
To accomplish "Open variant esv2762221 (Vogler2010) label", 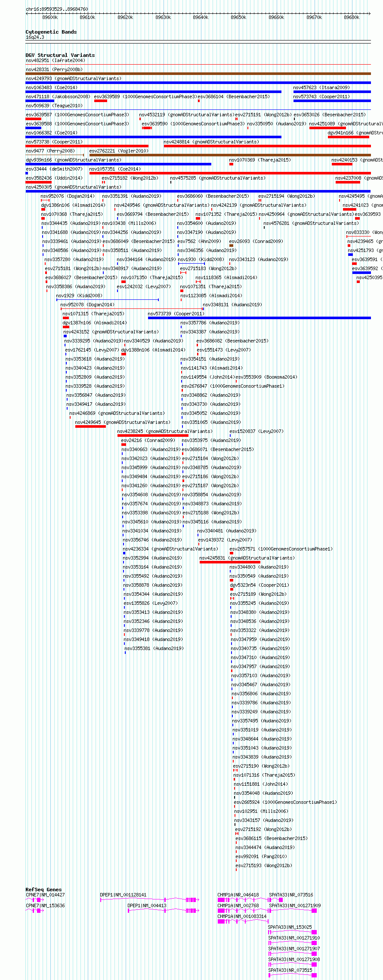I will click(x=119, y=151).
